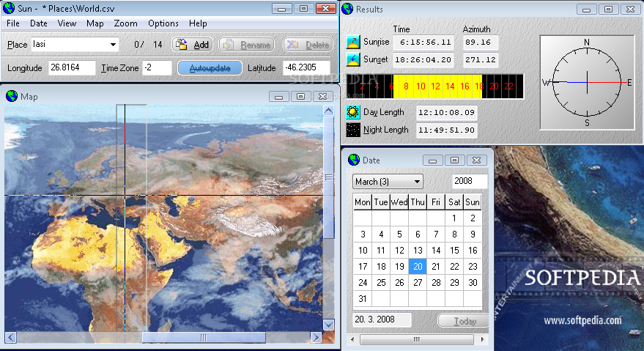Viewport: 644px width, 351px height.
Task: Click the compass dial in Results window
Action: tap(587, 82)
